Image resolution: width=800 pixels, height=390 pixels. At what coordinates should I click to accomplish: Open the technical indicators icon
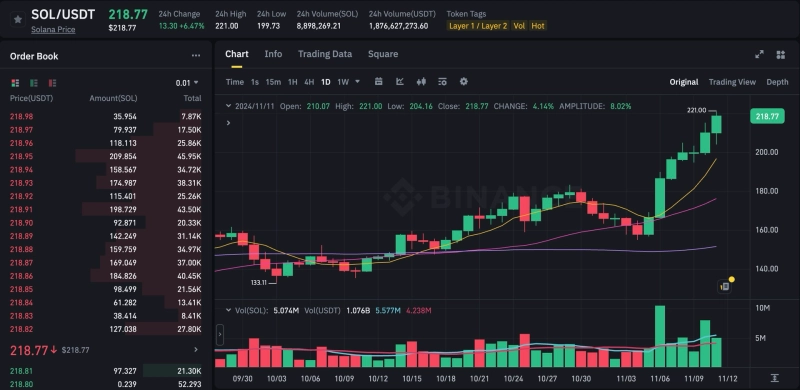coord(400,82)
